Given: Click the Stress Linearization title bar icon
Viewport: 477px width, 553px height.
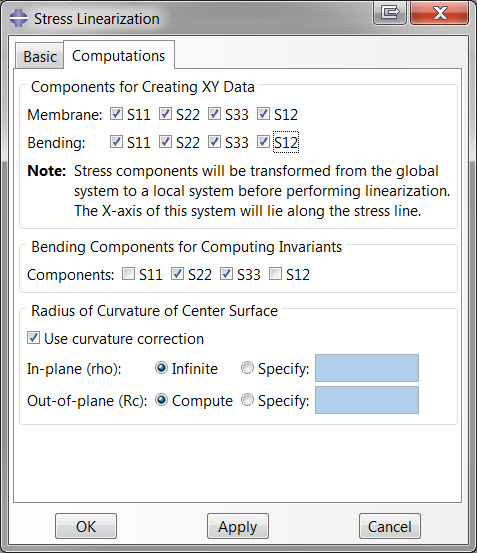Looking at the screenshot, I should point(19,18).
